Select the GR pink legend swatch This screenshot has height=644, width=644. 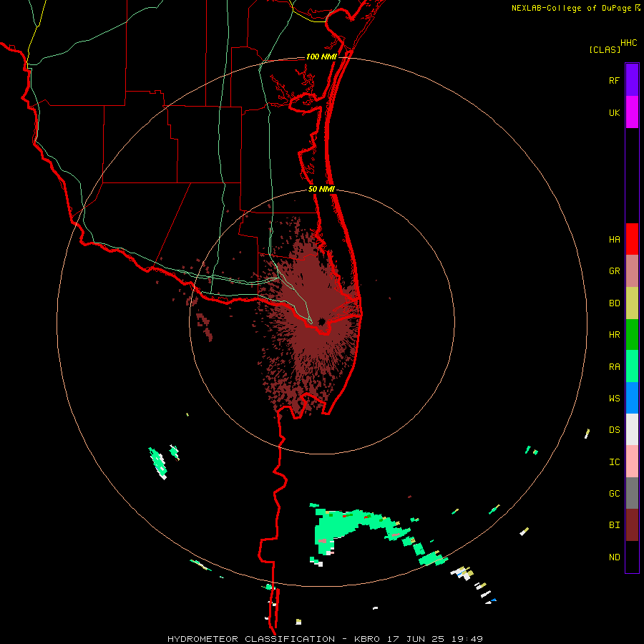tap(632, 270)
